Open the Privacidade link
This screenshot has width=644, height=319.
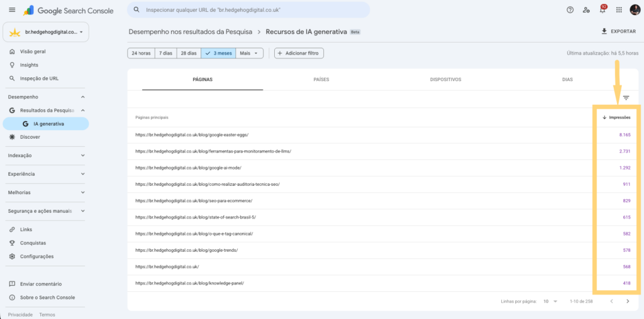click(x=20, y=315)
